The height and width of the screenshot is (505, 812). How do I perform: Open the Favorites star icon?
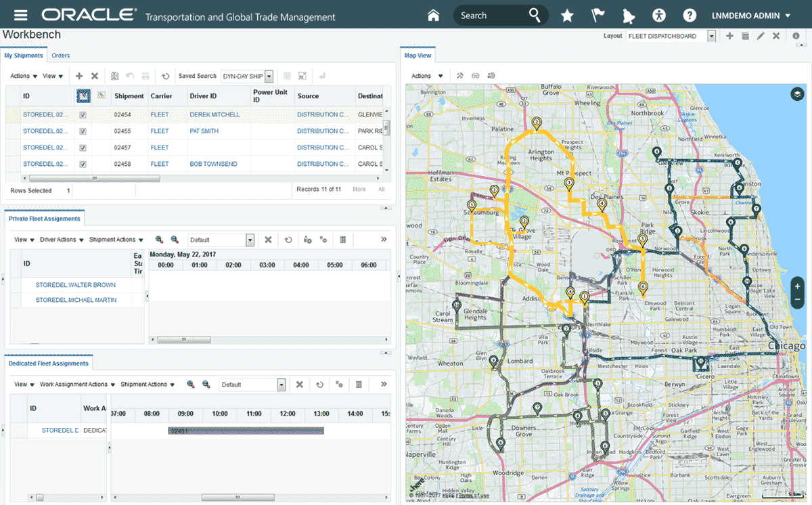pyautogui.click(x=567, y=16)
